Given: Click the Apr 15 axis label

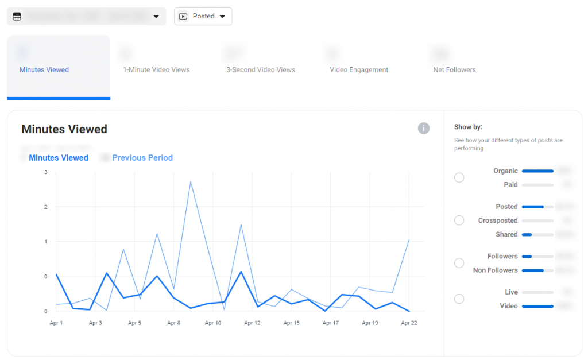Looking at the screenshot, I should pyautogui.click(x=291, y=323).
